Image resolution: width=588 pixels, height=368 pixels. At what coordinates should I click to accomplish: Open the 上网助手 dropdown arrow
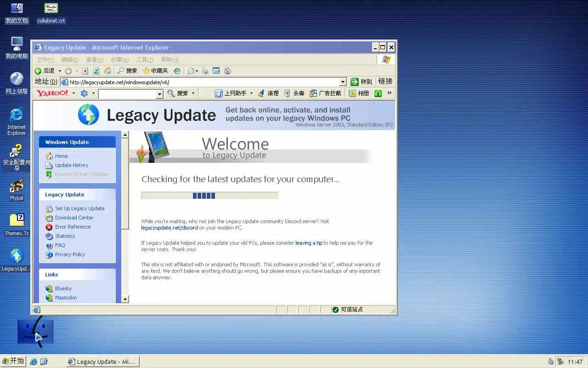point(251,93)
